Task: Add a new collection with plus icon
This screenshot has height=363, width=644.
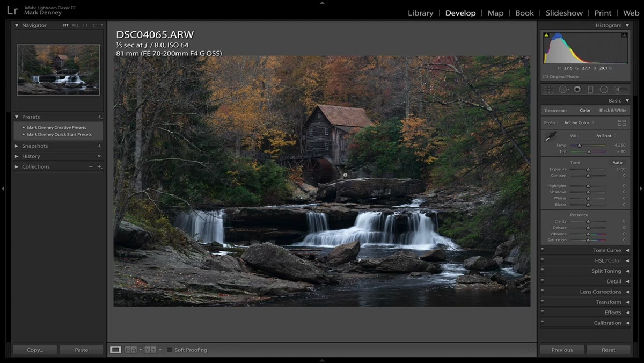Action: click(x=99, y=166)
